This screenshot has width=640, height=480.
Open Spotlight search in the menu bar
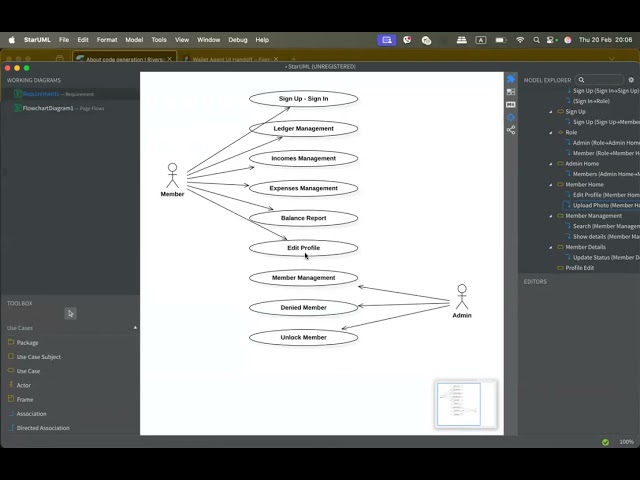coord(536,40)
